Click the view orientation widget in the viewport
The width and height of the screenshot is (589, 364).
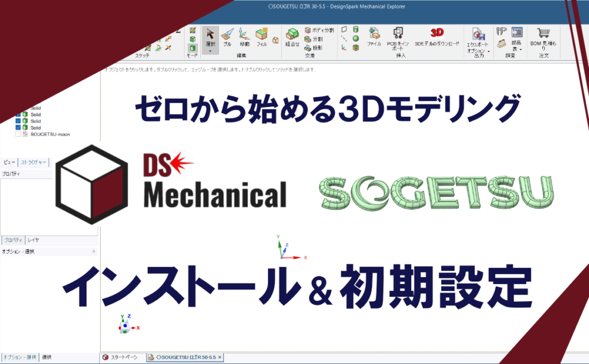(129, 325)
